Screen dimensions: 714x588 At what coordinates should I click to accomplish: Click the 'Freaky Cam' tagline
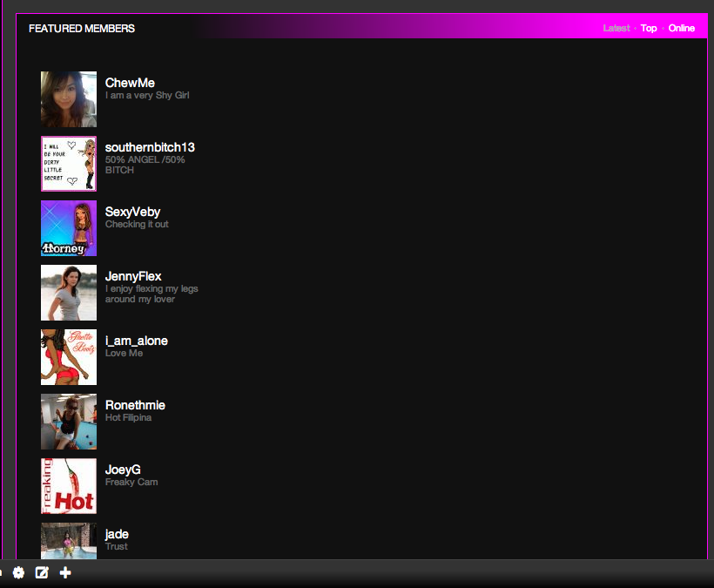tap(131, 482)
